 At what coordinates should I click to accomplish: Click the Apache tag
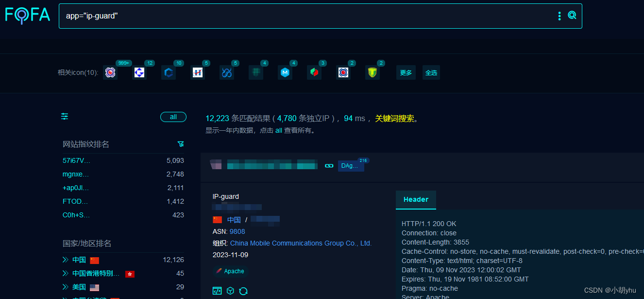[x=230, y=271]
